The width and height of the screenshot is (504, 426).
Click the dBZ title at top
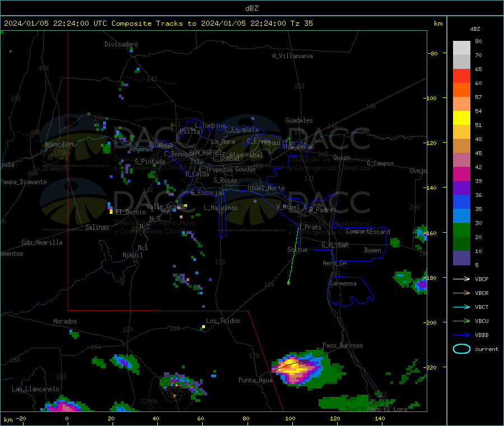[x=251, y=8]
